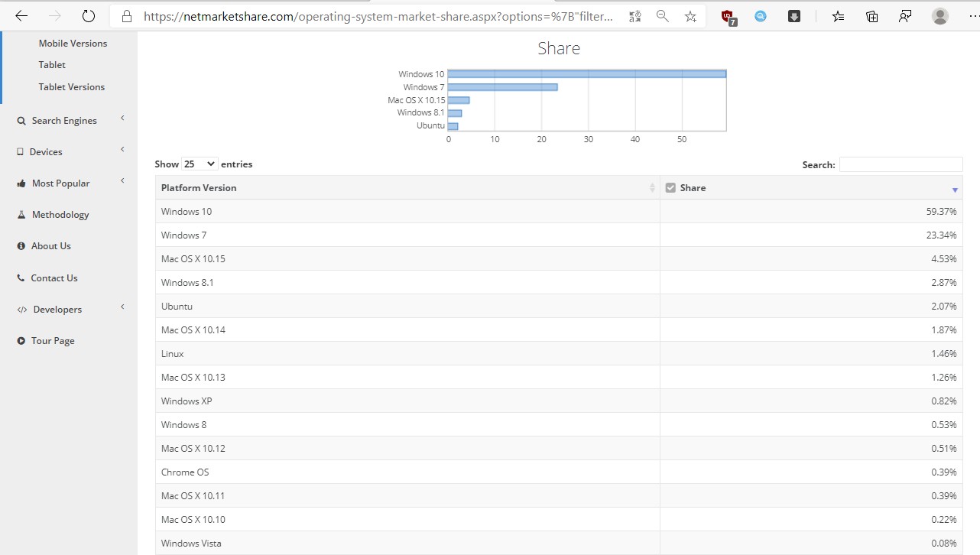Click the Tour Page arrow icon
The width and height of the screenshot is (980, 555).
21,341
